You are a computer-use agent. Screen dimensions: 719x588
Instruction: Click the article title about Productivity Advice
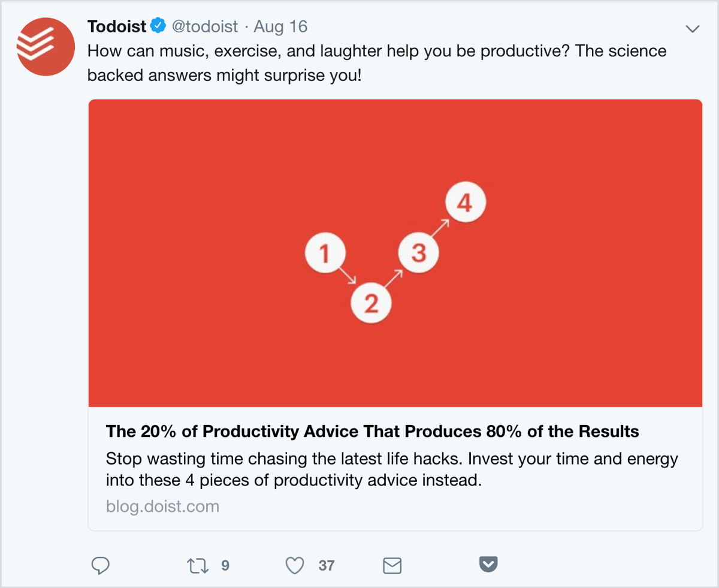click(x=373, y=431)
